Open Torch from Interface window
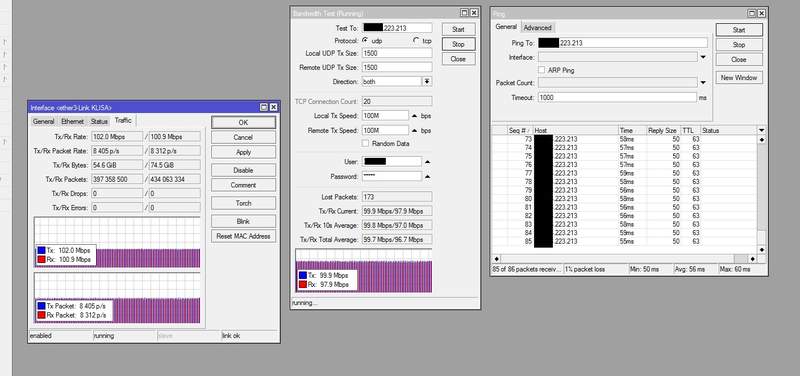 coord(243,203)
